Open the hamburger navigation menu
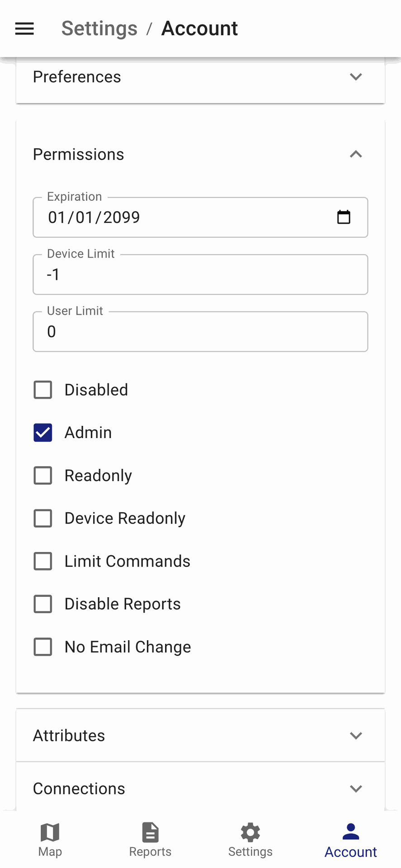Image resolution: width=401 pixels, height=868 pixels. coord(24,28)
